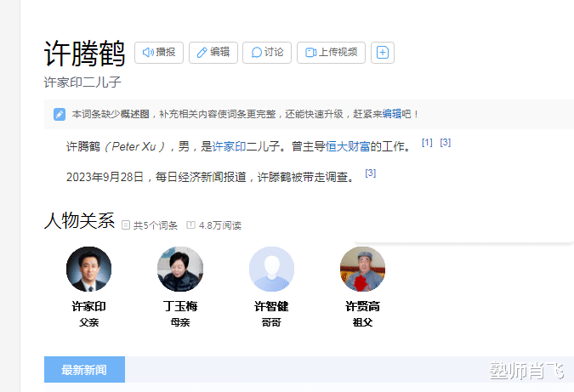This screenshot has width=574, height=392.
Task: Click the blue edit note icon
Action: click(60, 114)
